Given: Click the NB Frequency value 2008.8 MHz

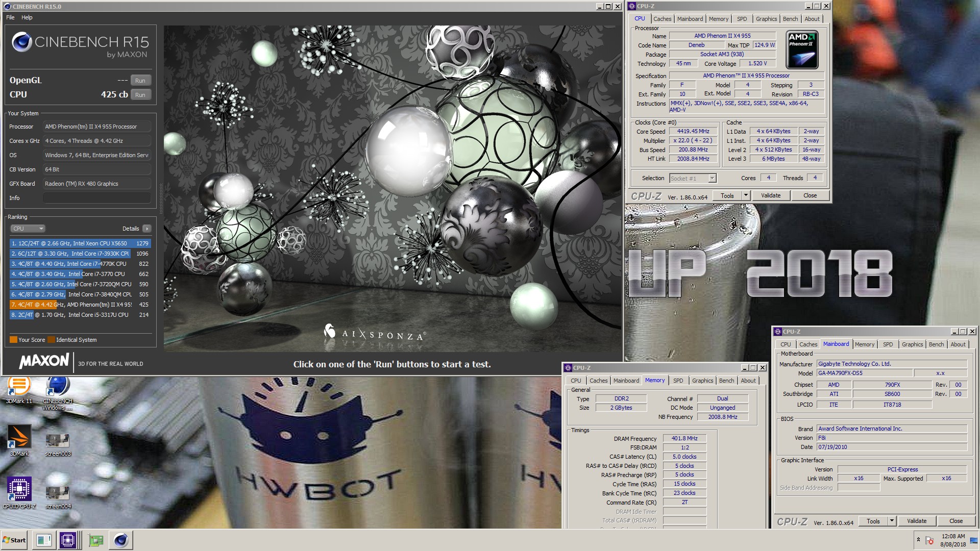Looking at the screenshot, I should pyautogui.click(x=722, y=417).
